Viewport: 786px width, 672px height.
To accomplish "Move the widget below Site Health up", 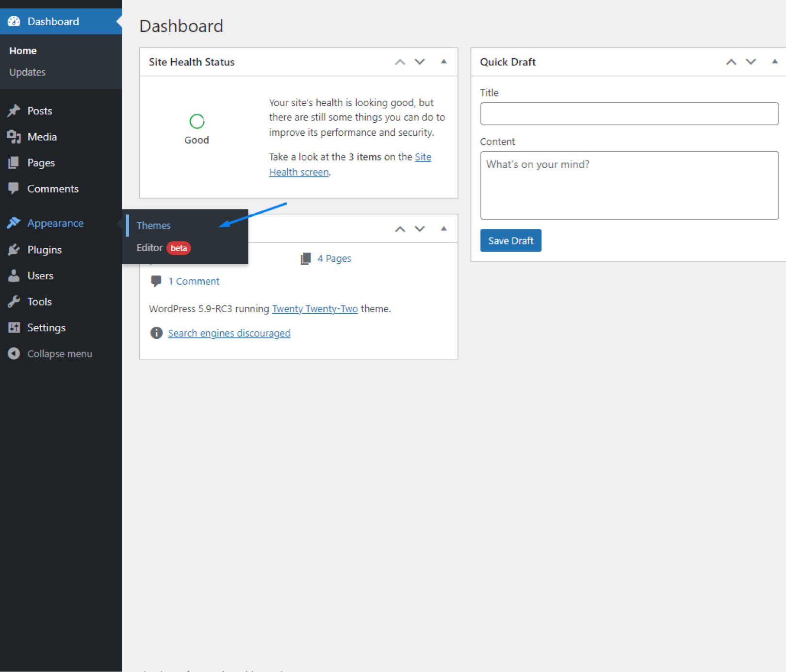I will [x=400, y=229].
